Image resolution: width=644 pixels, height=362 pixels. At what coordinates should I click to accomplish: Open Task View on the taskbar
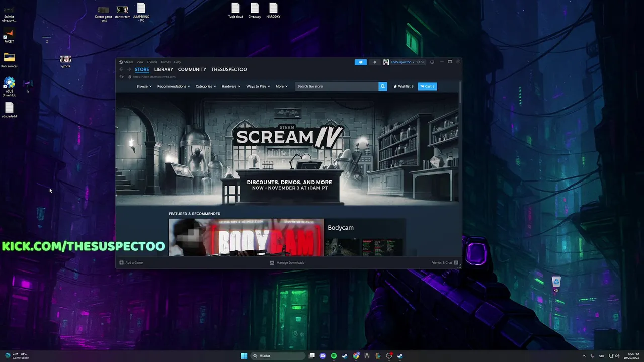pyautogui.click(x=312, y=356)
